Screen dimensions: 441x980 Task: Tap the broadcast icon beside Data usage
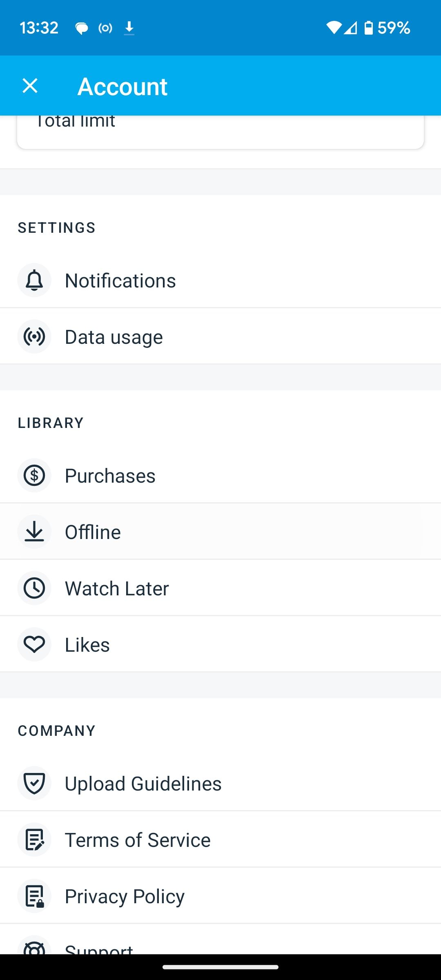34,336
